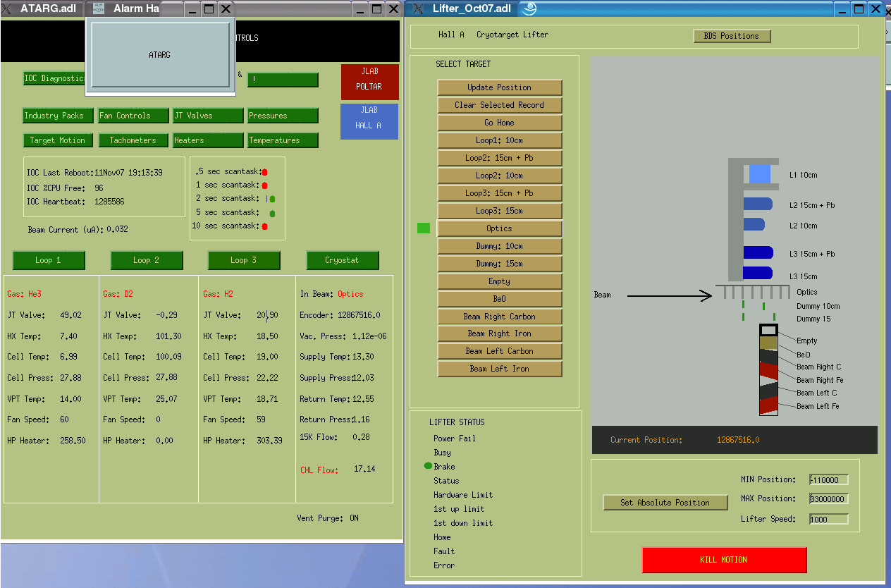Image resolution: width=891 pixels, height=588 pixels.
Task: Select the BeO target
Action: coord(500,299)
